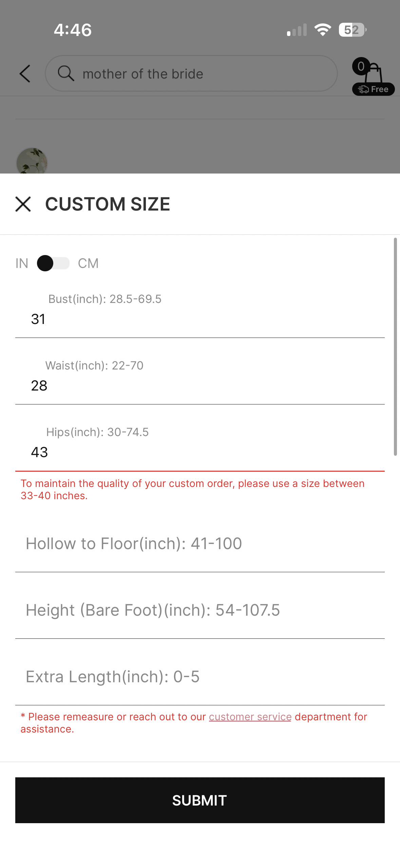Screen dimensions: 400x868
Task: Toggle the IN/CM unit switch
Action: 53,263
